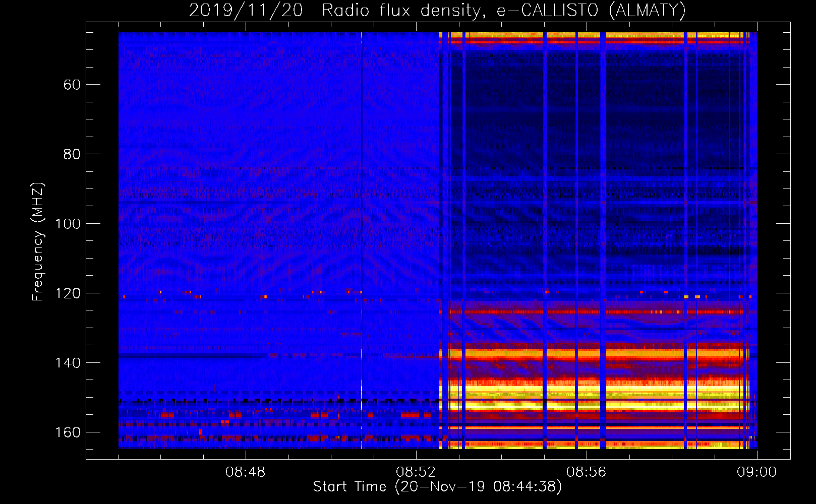Click the 60 frequency tick label
Screen dimensions: 816x504
pyautogui.click(x=72, y=85)
